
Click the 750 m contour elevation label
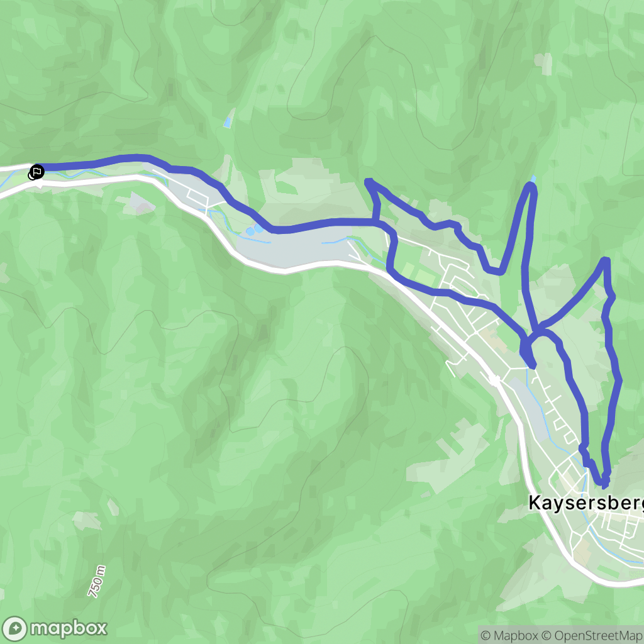point(97,581)
